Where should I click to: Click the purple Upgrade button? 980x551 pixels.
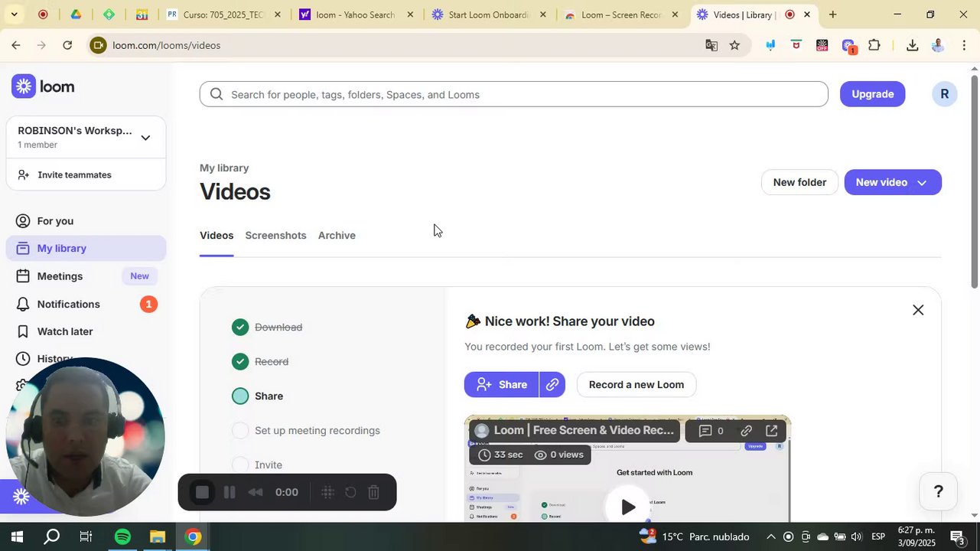pyautogui.click(x=872, y=94)
